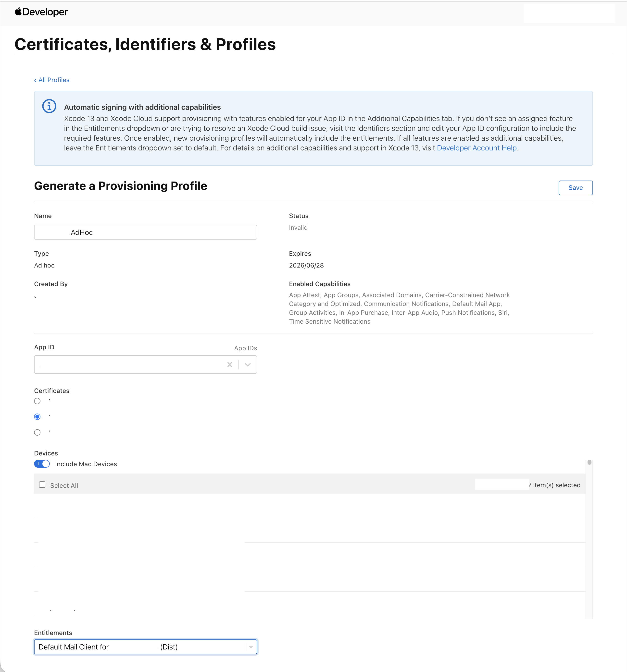Click the devices list scrollbar thumb
Image resolution: width=627 pixels, height=672 pixels.
coord(589,463)
